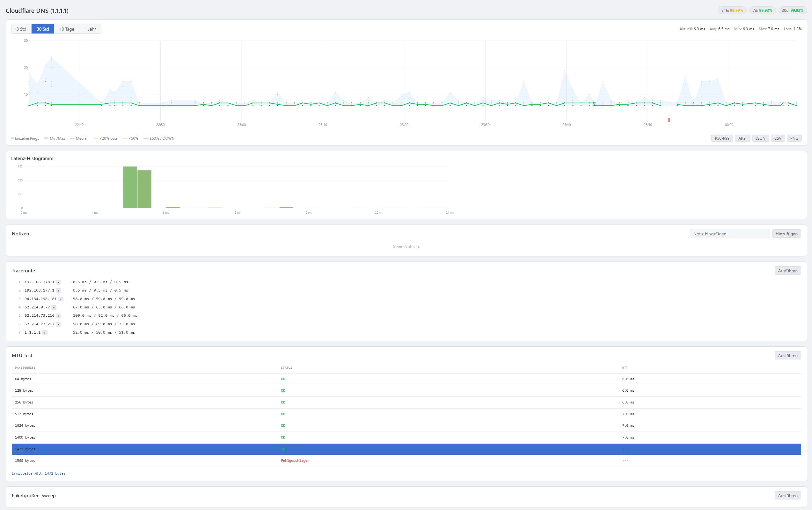Select the 10 Tage time range
Viewport: 812px width, 510px height.
(67, 29)
